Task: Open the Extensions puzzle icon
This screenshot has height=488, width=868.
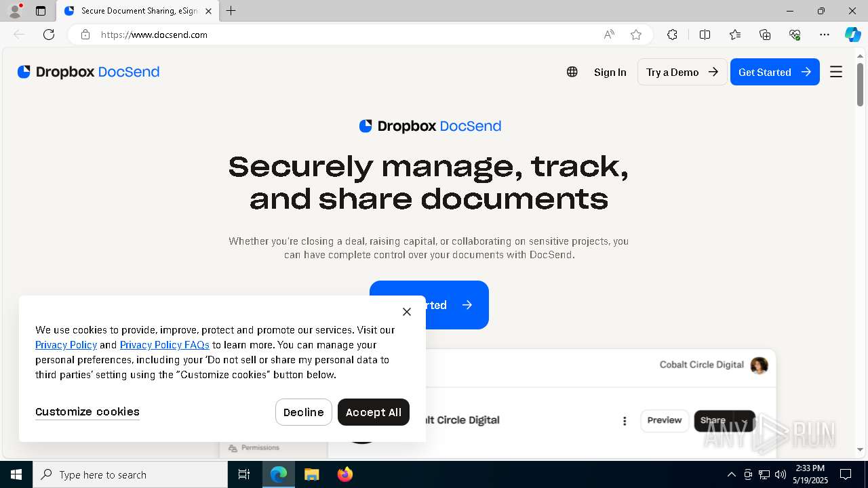Action: coord(672,35)
